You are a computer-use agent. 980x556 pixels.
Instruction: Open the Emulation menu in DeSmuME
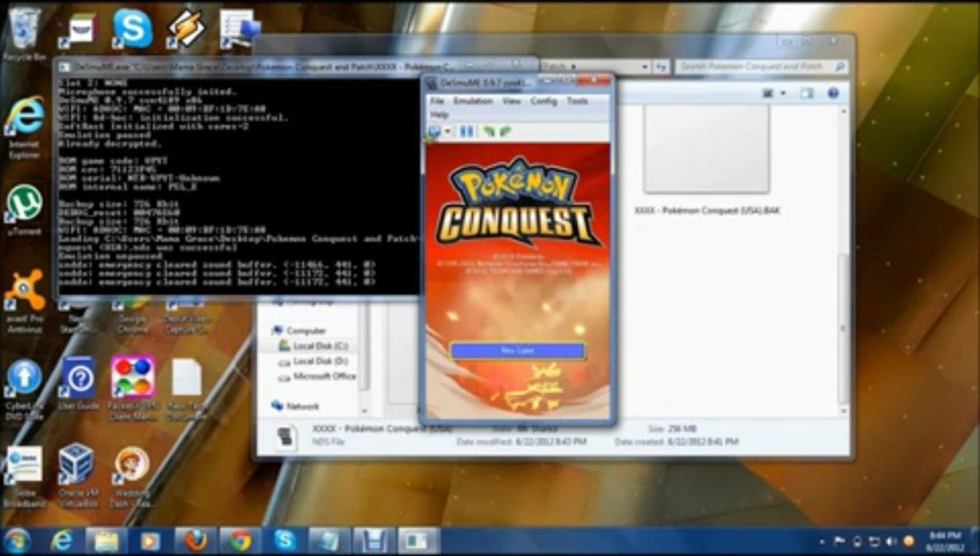[472, 101]
